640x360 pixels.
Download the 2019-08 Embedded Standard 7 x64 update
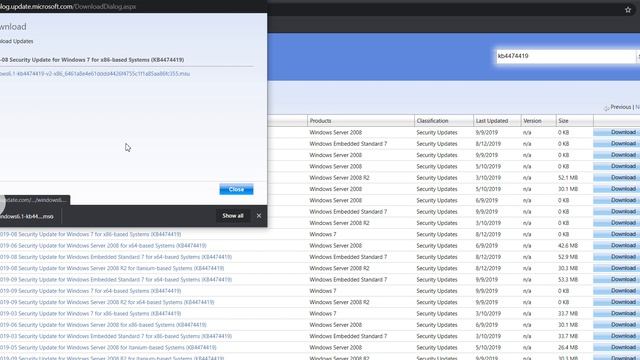click(616, 257)
